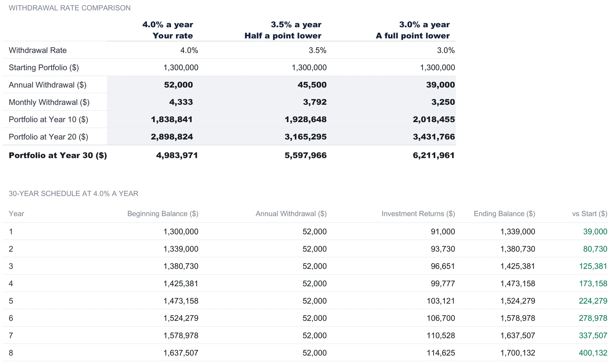Select the green vs Start value 337,507

[x=593, y=336]
